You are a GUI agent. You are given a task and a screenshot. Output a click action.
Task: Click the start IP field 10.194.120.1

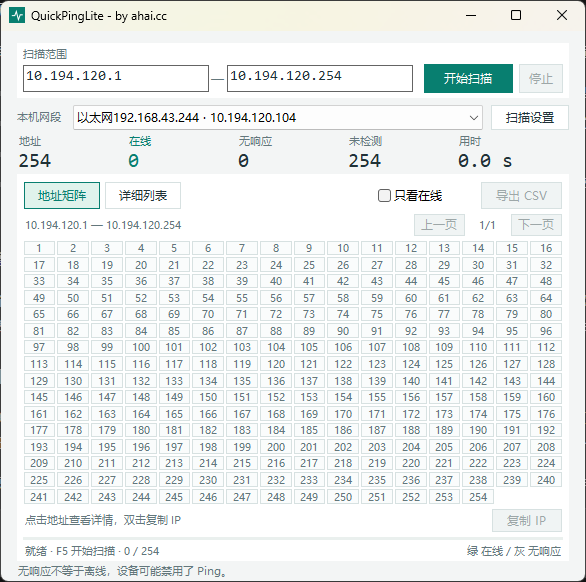pos(116,78)
